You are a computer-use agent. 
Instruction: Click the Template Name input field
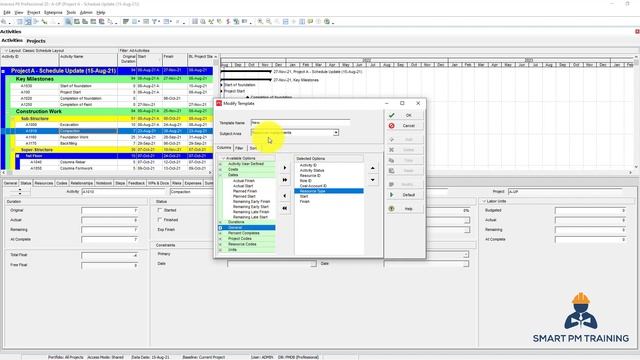pyautogui.click(x=300, y=122)
